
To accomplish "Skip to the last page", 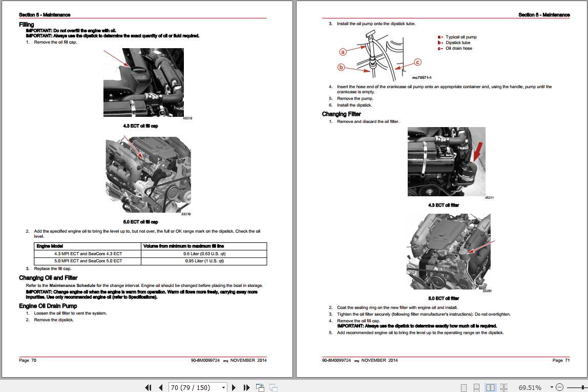I will 246,387.
